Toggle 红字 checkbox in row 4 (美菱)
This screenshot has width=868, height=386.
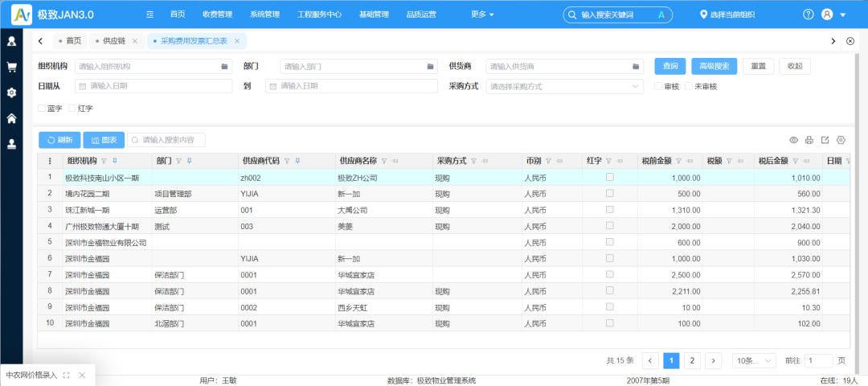click(609, 226)
